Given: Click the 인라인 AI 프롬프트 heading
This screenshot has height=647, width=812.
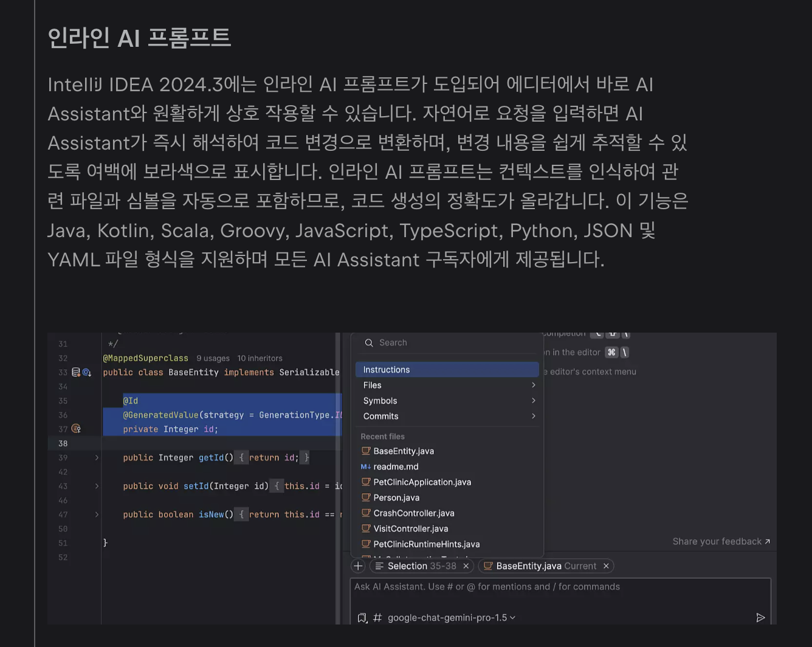Looking at the screenshot, I should click(x=139, y=38).
